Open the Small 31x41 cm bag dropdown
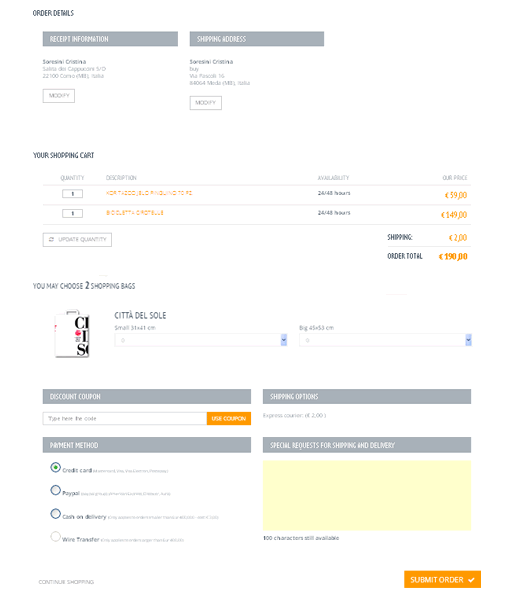Screen dimensions: 505x591 pos(201,340)
